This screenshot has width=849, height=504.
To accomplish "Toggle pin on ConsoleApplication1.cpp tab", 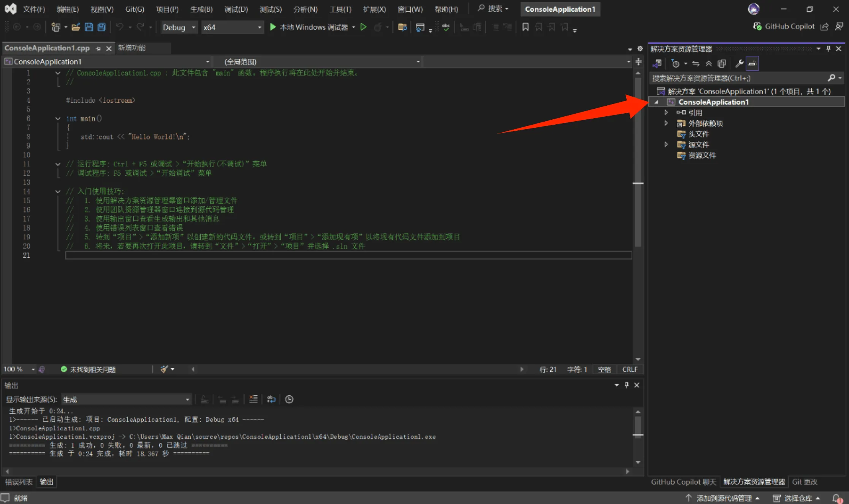I will 98,48.
